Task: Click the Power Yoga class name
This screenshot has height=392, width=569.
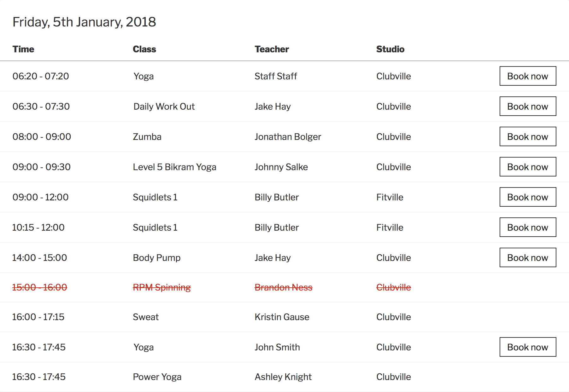Action: (157, 377)
